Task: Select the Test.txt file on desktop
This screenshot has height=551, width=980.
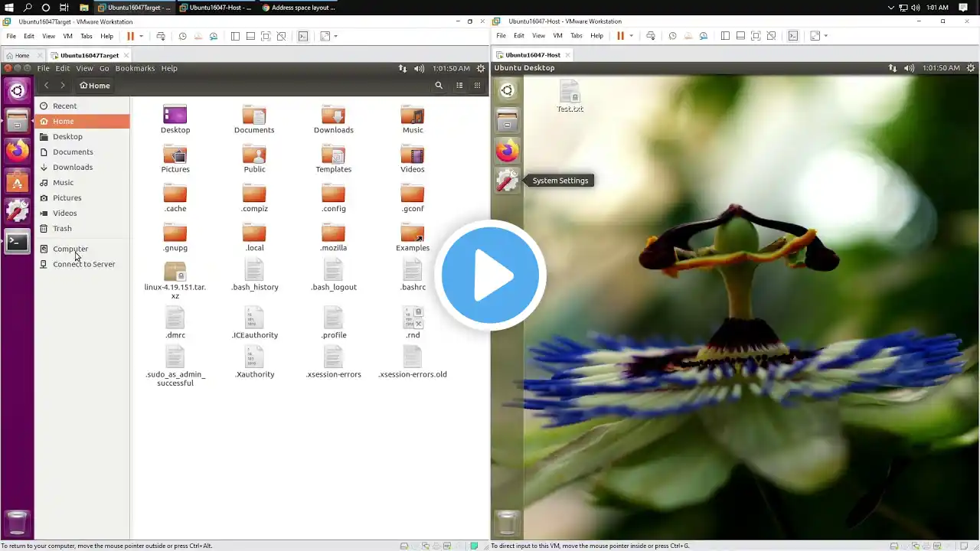Action: click(570, 97)
